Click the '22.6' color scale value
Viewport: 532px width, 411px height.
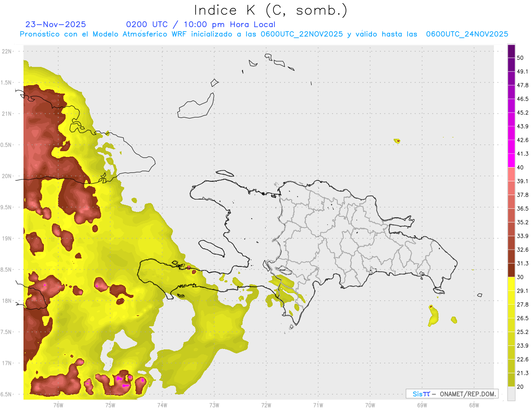click(523, 359)
